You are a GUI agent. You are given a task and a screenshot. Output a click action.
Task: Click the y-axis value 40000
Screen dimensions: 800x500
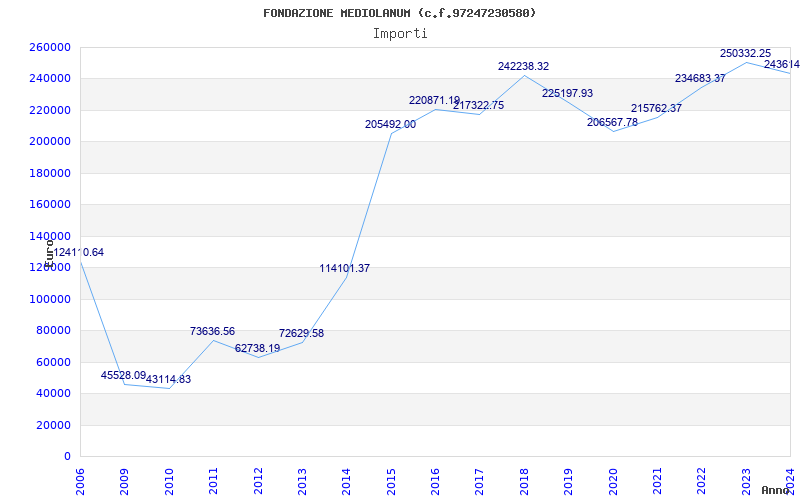point(56,393)
